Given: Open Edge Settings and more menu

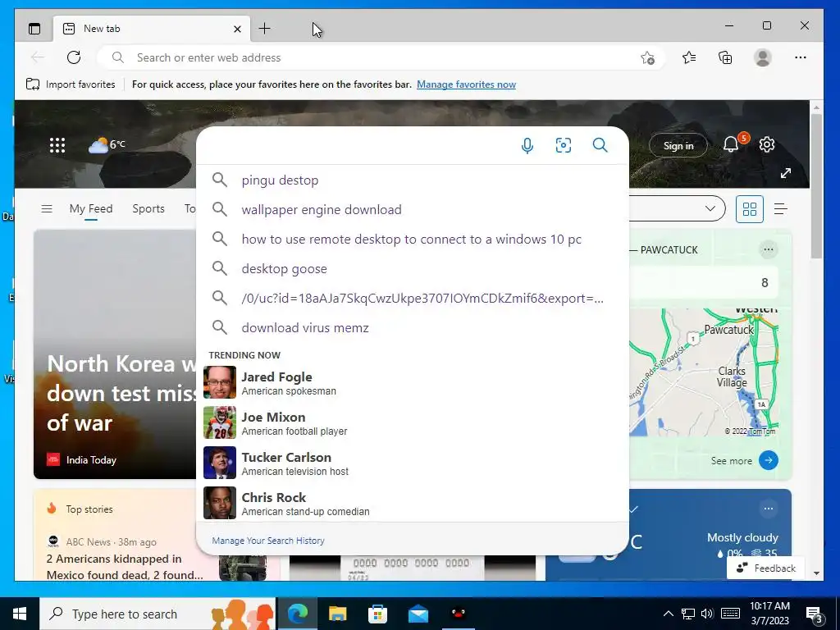Looking at the screenshot, I should point(801,57).
